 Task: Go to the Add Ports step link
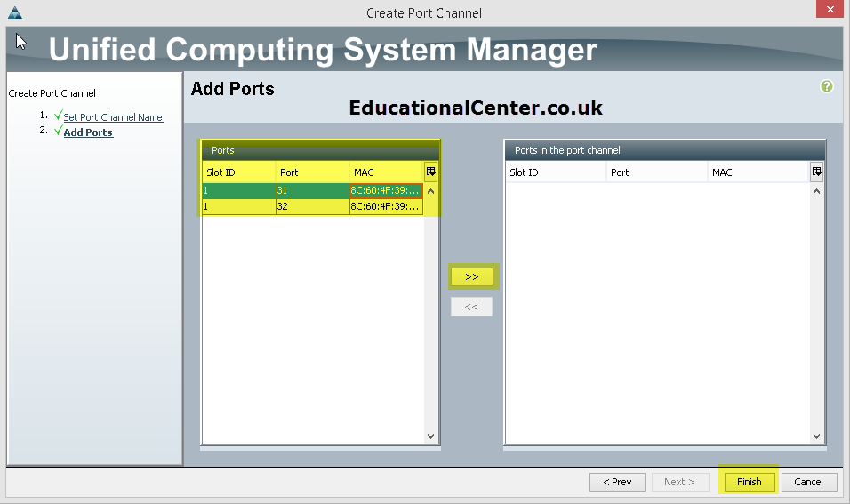click(88, 132)
